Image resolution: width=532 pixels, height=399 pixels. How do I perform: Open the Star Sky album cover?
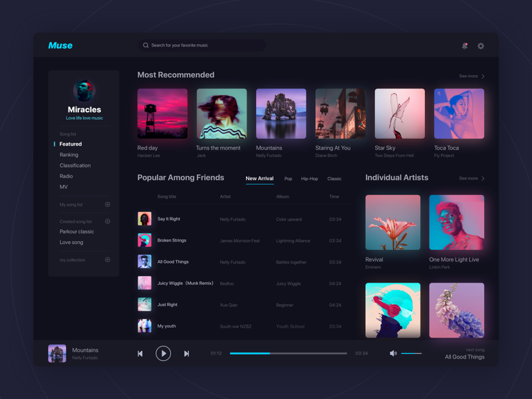[x=400, y=114]
